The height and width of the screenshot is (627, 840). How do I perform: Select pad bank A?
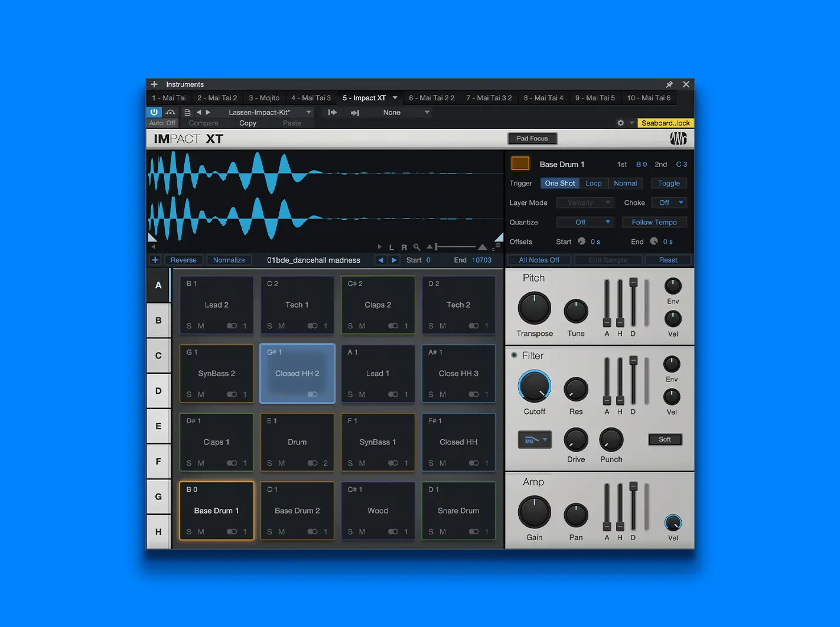pyautogui.click(x=158, y=285)
